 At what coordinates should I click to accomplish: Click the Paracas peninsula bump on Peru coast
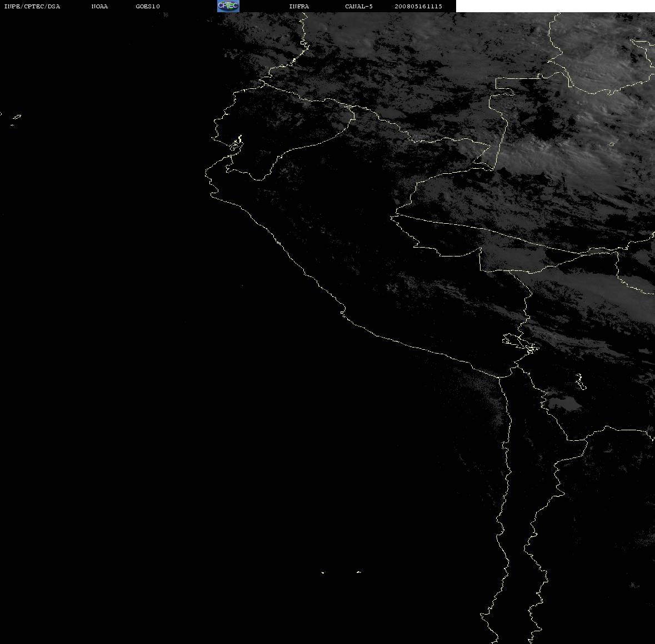343,311
